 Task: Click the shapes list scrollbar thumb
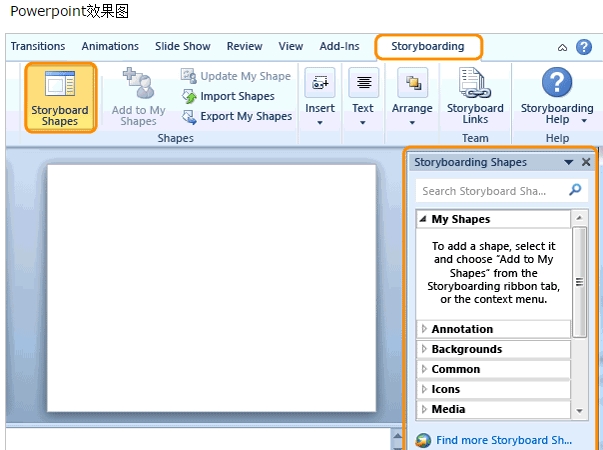coord(580,282)
